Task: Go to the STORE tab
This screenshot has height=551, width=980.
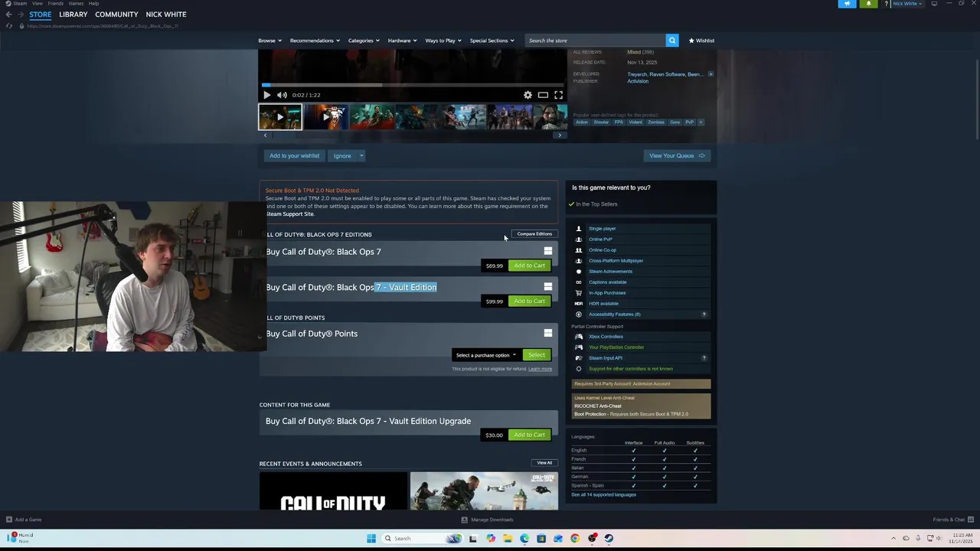Action: 41,15
